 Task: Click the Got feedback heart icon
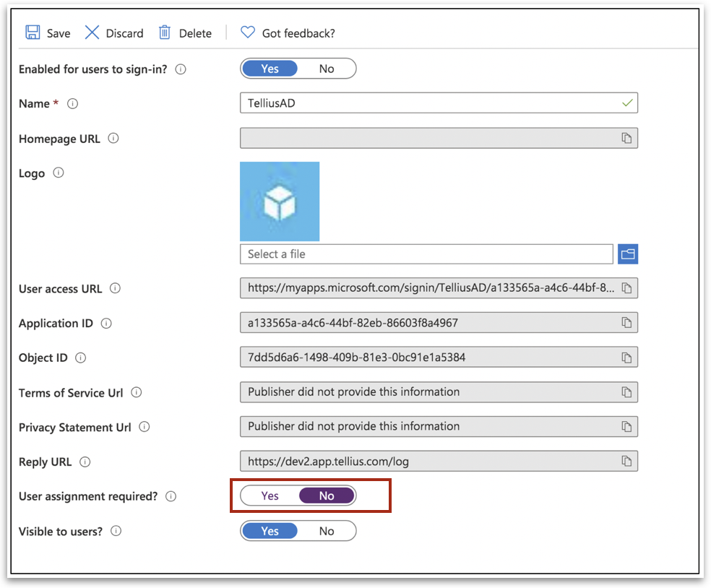(248, 33)
